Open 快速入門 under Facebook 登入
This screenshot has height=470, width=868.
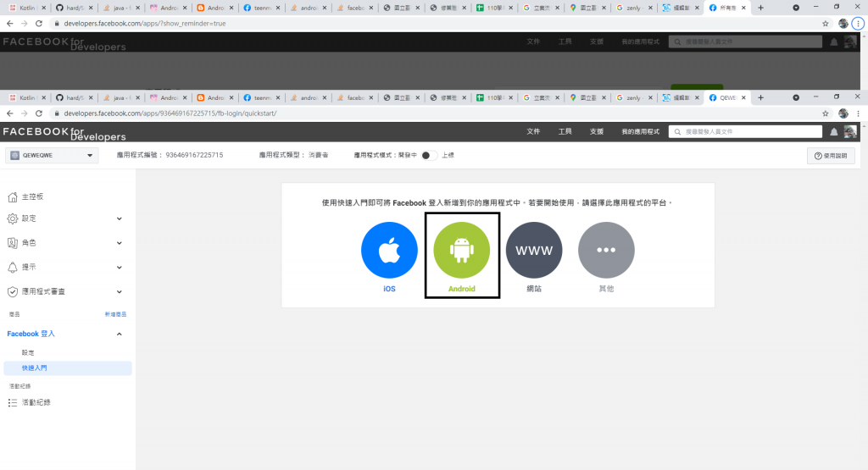(x=68, y=368)
